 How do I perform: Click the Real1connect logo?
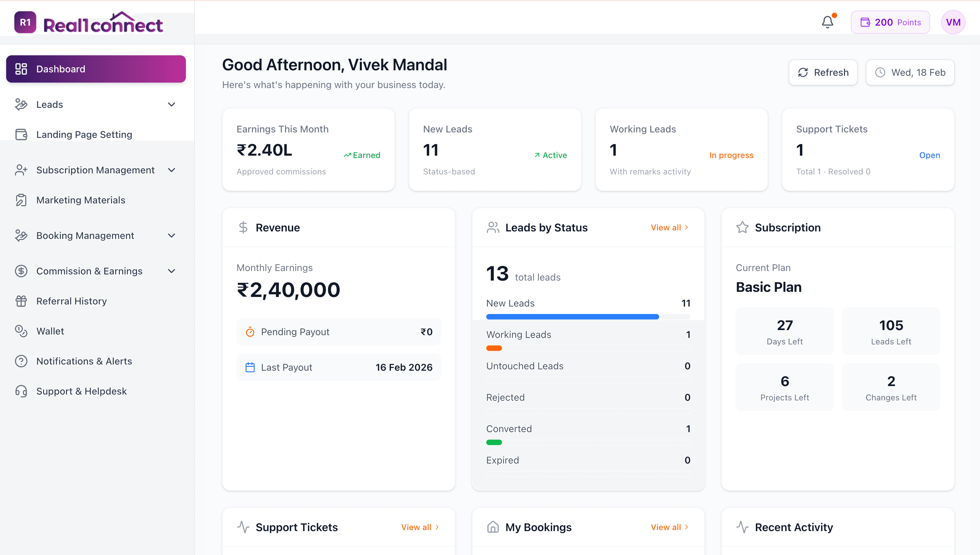pyautogui.click(x=89, y=22)
